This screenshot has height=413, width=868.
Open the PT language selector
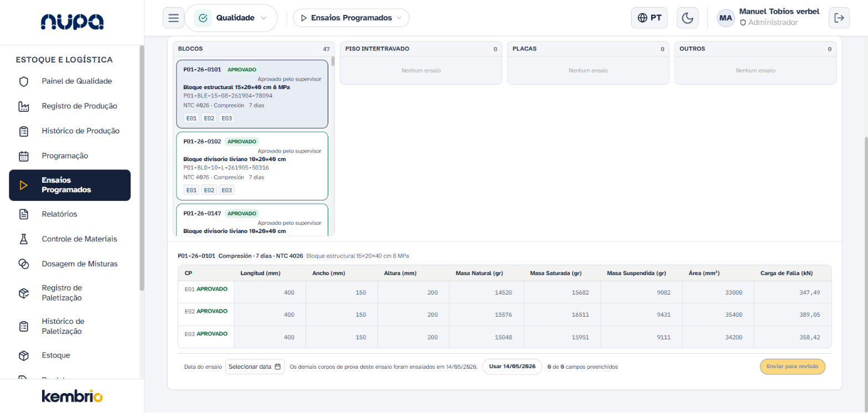pyautogui.click(x=649, y=18)
